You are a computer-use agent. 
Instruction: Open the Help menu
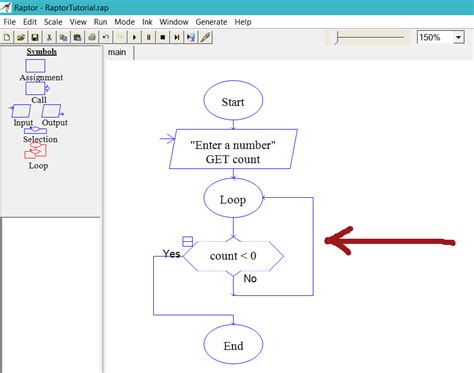click(x=243, y=22)
